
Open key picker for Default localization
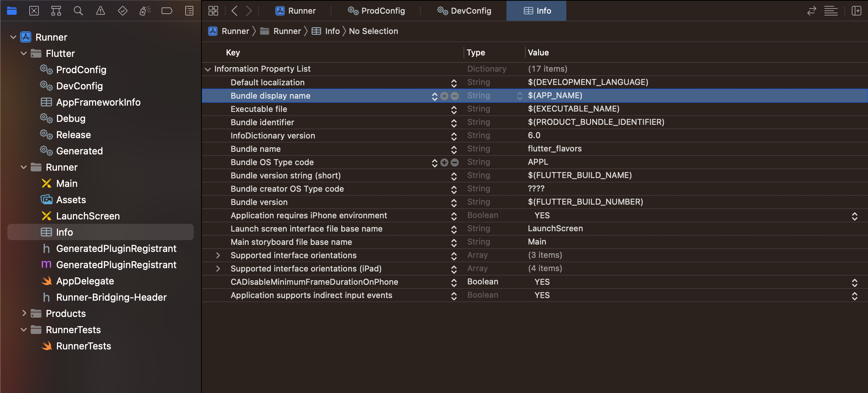click(x=454, y=83)
